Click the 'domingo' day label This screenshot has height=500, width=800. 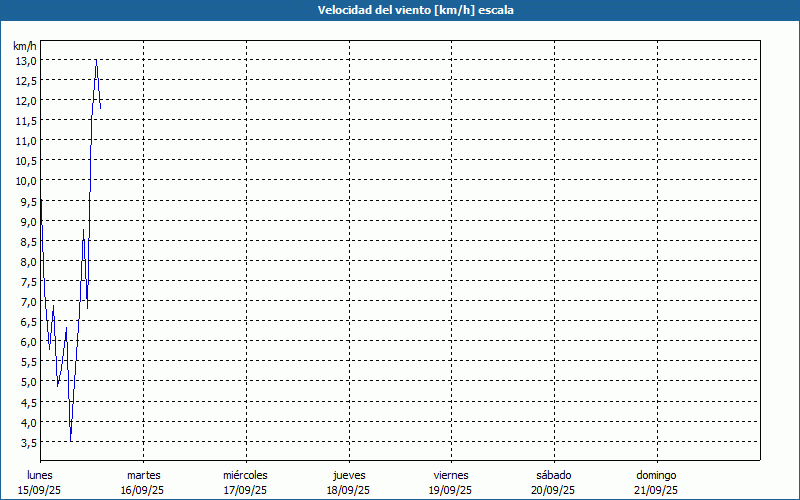(x=656, y=476)
